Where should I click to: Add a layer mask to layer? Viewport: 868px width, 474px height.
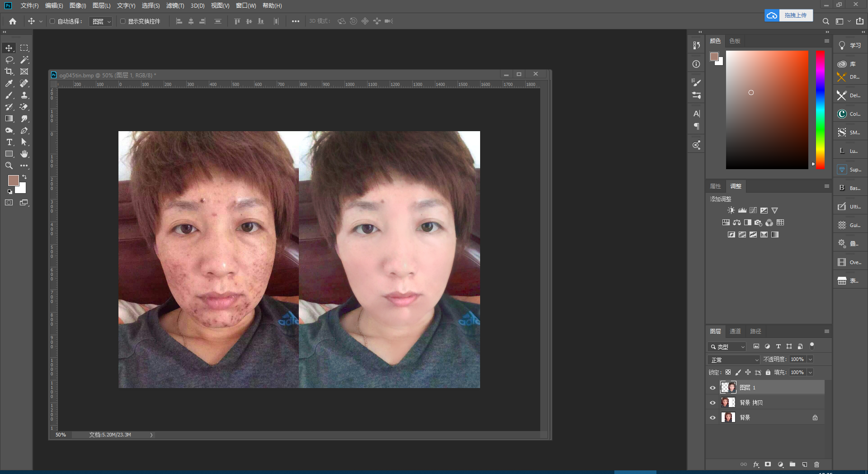(768, 465)
